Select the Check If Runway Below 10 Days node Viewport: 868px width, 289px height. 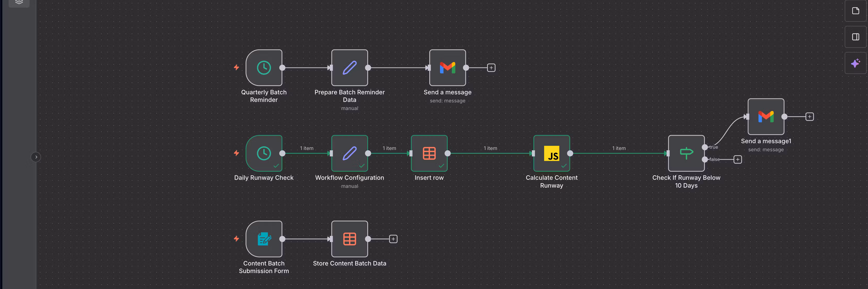coord(686,153)
